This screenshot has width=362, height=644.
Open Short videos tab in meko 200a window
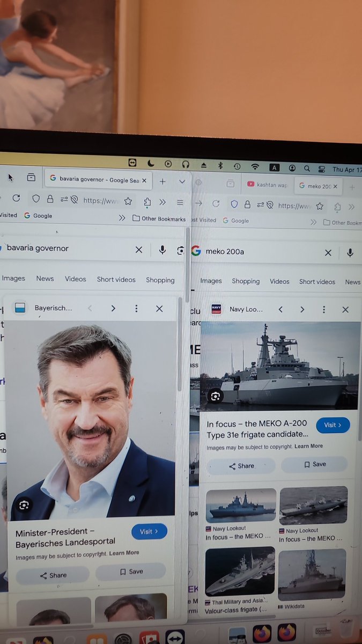click(x=317, y=282)
